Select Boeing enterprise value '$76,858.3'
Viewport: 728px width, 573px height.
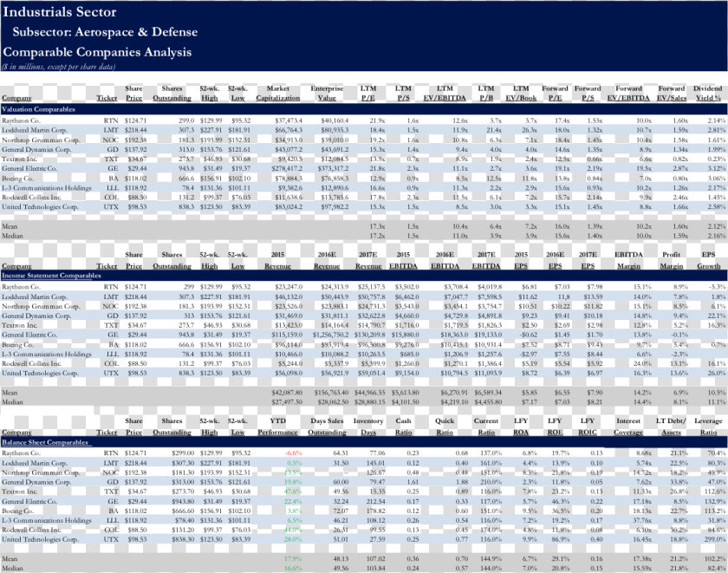coord(335,178)
